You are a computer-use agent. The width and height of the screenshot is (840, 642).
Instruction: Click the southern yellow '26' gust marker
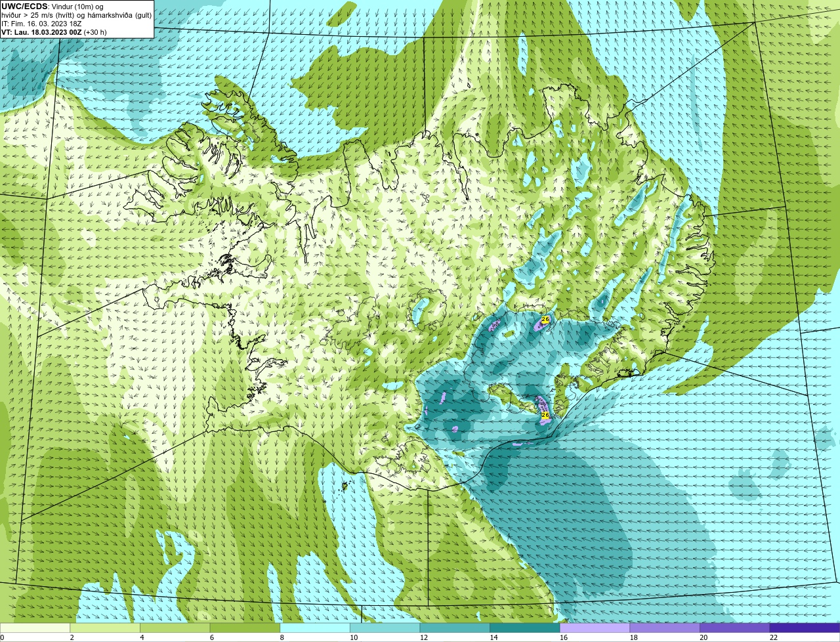[x=545, y=415]
